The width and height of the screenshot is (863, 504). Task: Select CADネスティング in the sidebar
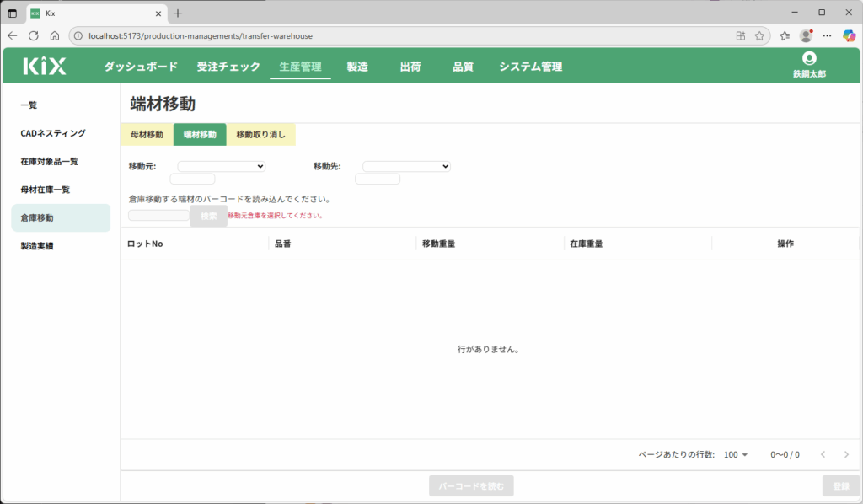(53, 133)
